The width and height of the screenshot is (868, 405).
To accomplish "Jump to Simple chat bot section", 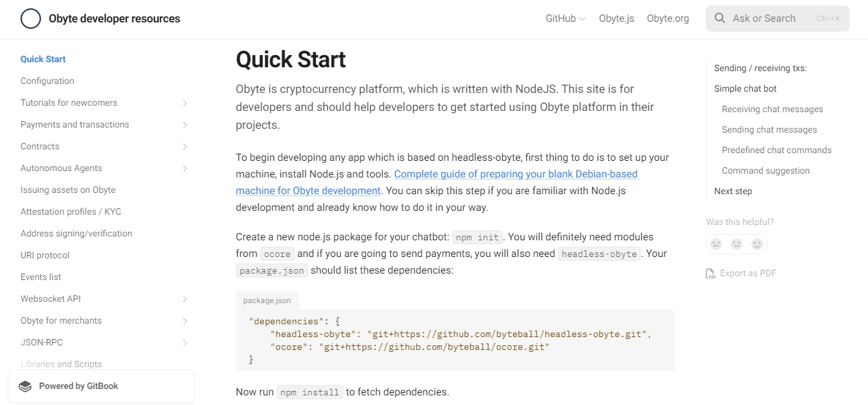I will tap(745, 88).
